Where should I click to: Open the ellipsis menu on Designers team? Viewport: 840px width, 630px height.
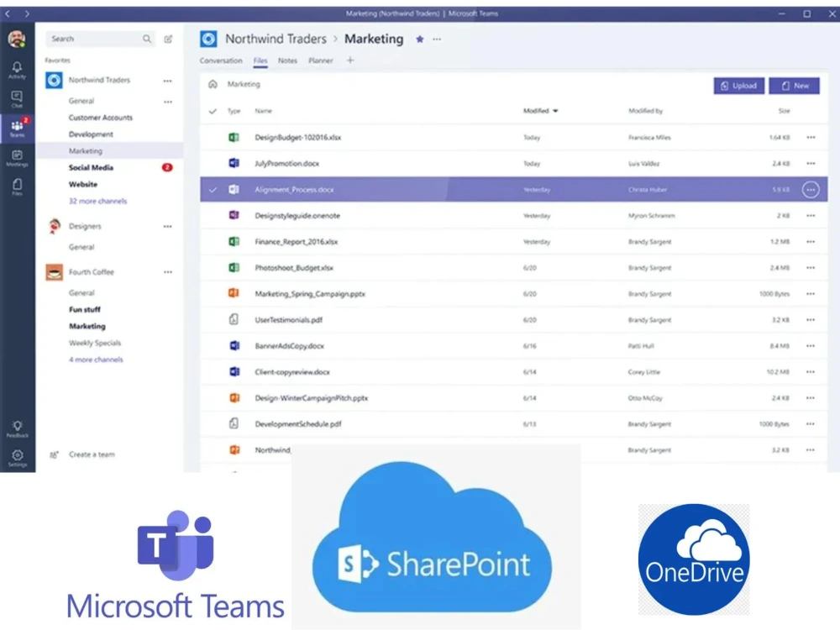point(168,226)
